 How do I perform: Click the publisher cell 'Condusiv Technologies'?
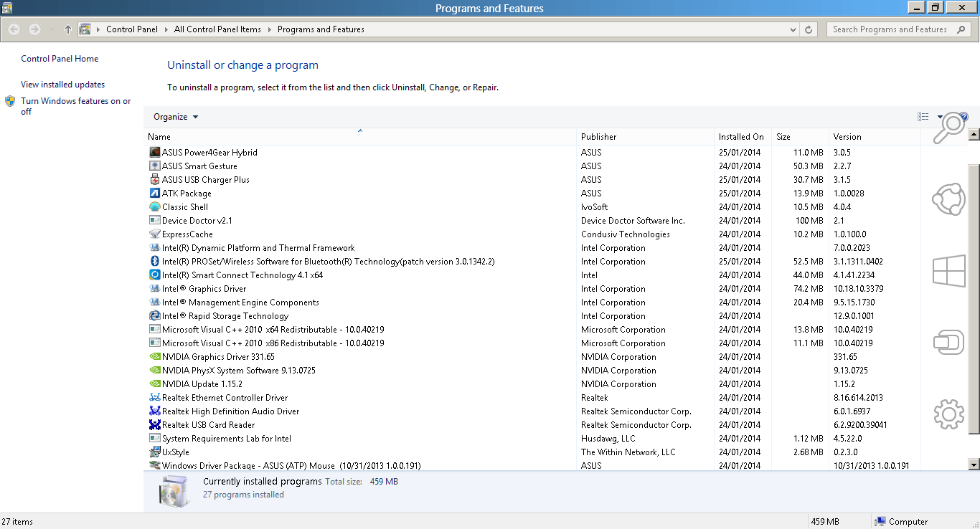click(626, 234)
